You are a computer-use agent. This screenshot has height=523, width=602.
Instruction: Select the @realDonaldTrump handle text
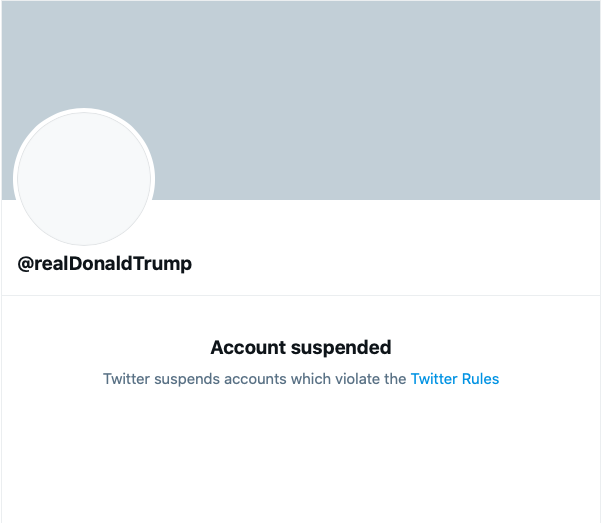105,264
